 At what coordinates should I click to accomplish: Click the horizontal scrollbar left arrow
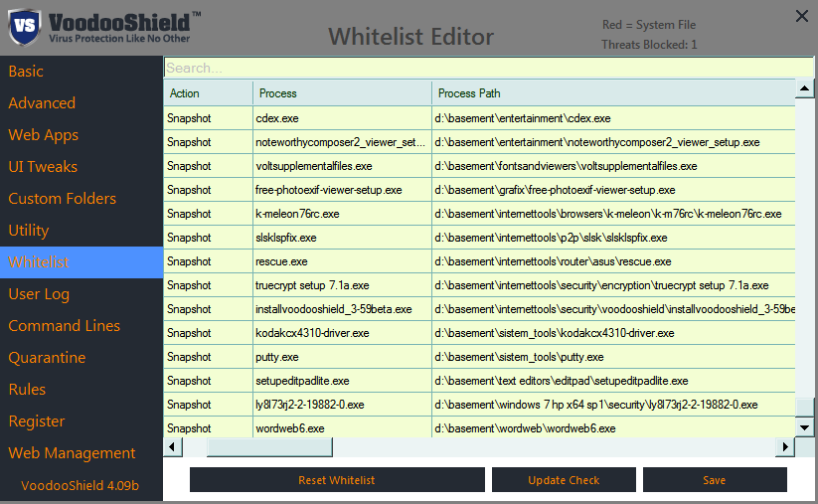pyautogui.click(x=173, y=446)
